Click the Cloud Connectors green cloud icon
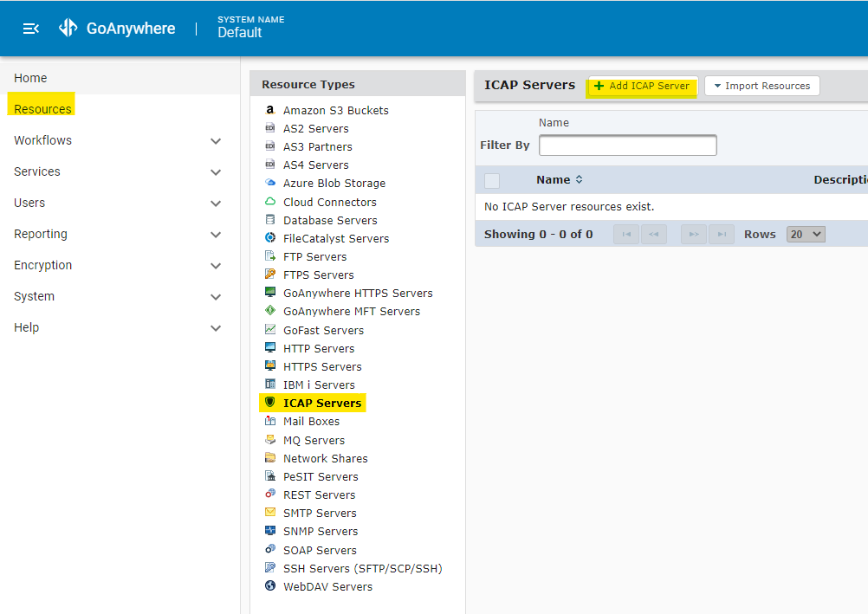Viewport: 868px width, 614px height. (270, 201)
